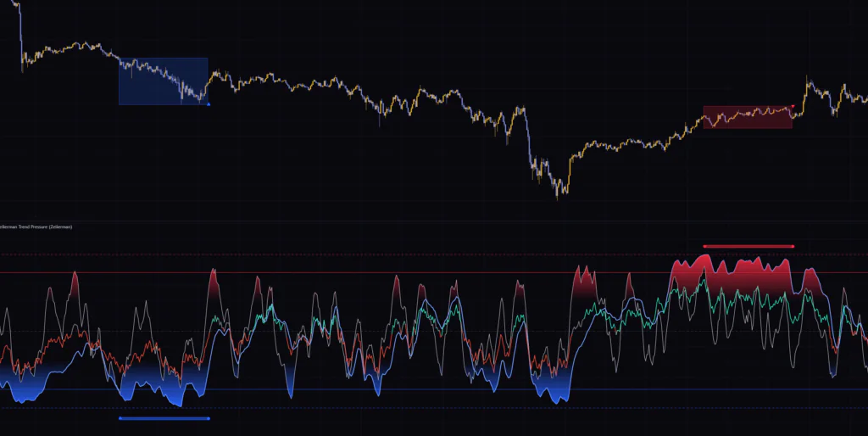Screen dimensions: 868x436
Task: Select the red shaded zone on price chart
Action: coord(748,117)
